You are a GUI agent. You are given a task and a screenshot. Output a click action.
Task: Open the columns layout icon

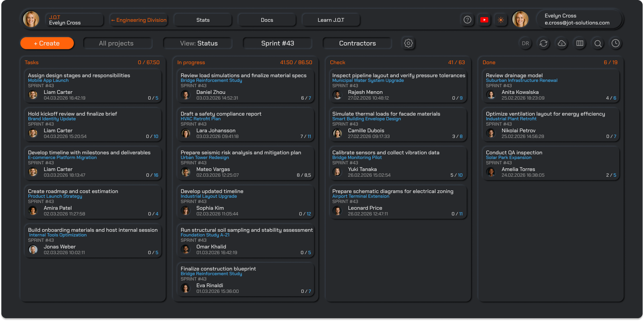580,43
